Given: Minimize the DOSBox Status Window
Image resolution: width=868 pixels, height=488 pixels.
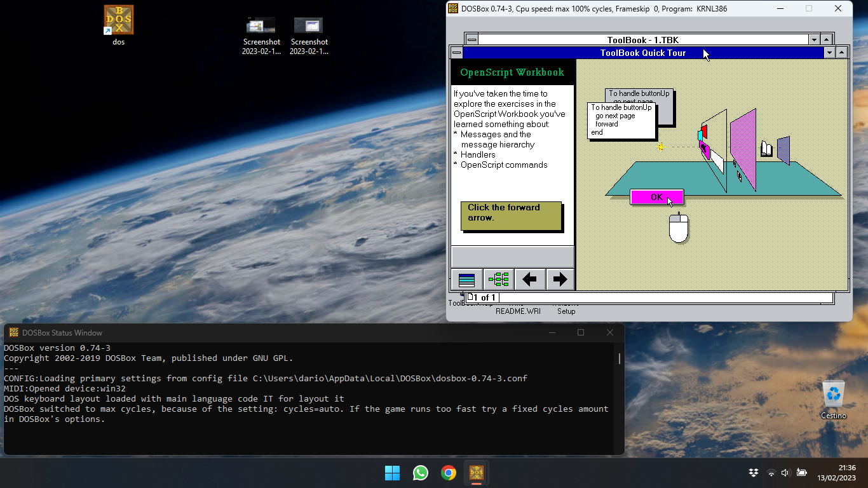Looking at the screenshot, I should click(x=551, y=332).
